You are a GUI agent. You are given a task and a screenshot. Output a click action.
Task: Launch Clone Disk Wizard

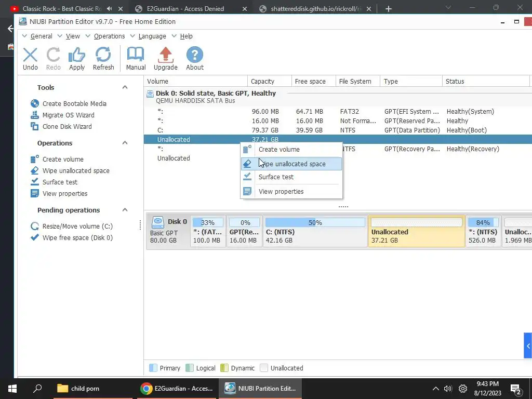(61, 127)
